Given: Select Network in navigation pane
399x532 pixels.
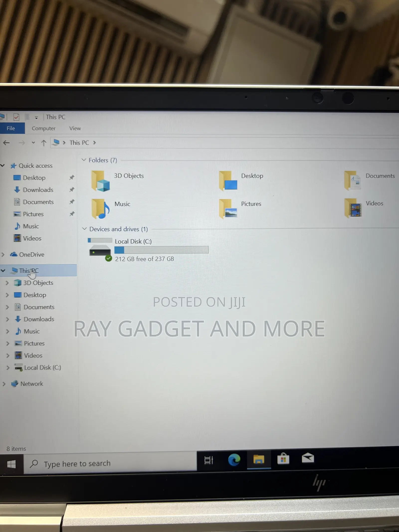Looking at the screenshot, I should (x=32, y=384).
